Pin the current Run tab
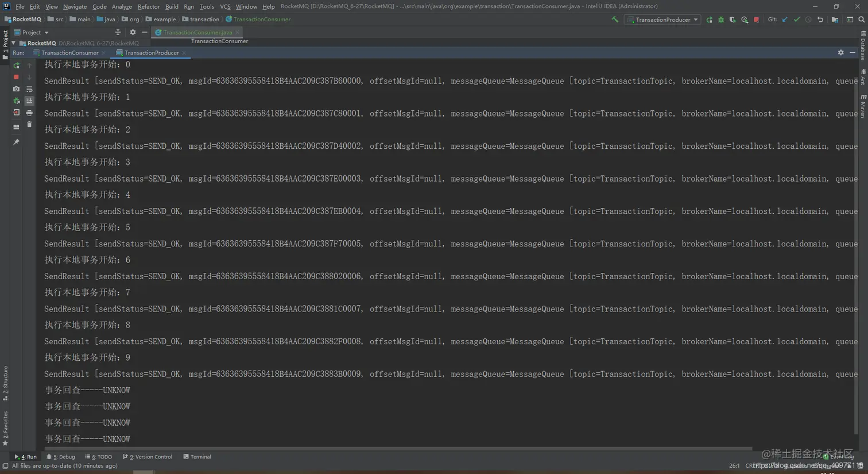The height and width of the screenshot is (474, 868). click(16, 142)
